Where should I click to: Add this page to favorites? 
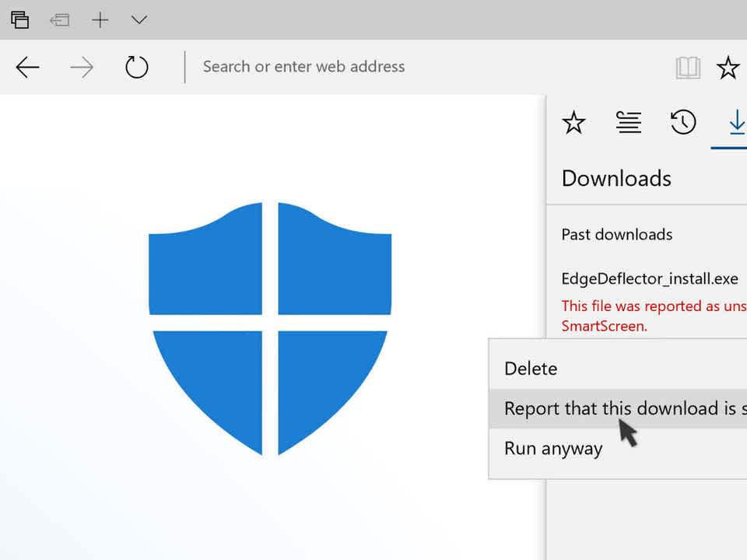[728, 67]
